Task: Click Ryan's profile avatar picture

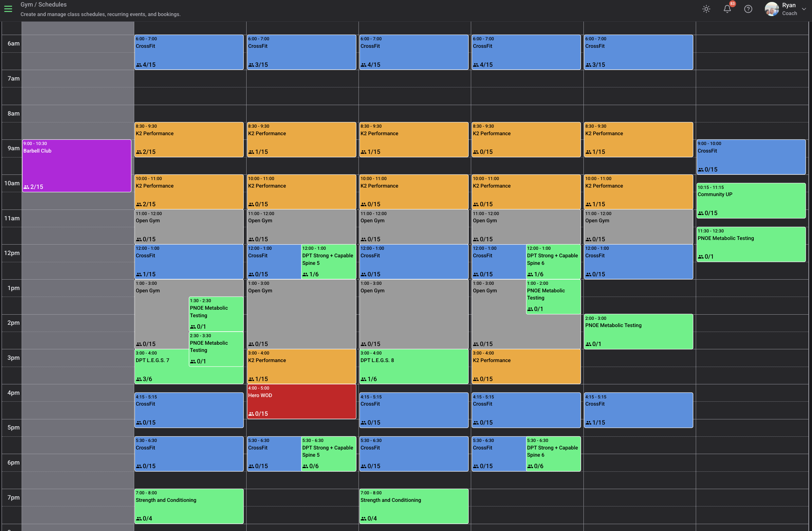Action: click(x=771, y=9)
